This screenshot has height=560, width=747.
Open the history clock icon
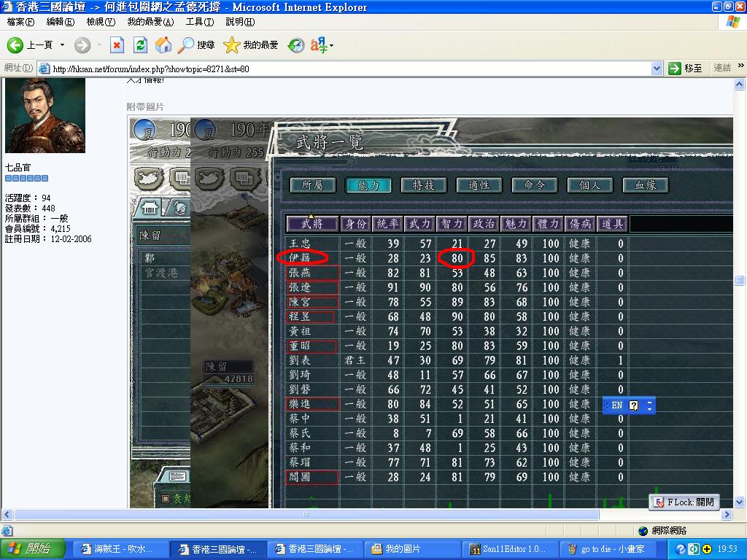[296, 45]
